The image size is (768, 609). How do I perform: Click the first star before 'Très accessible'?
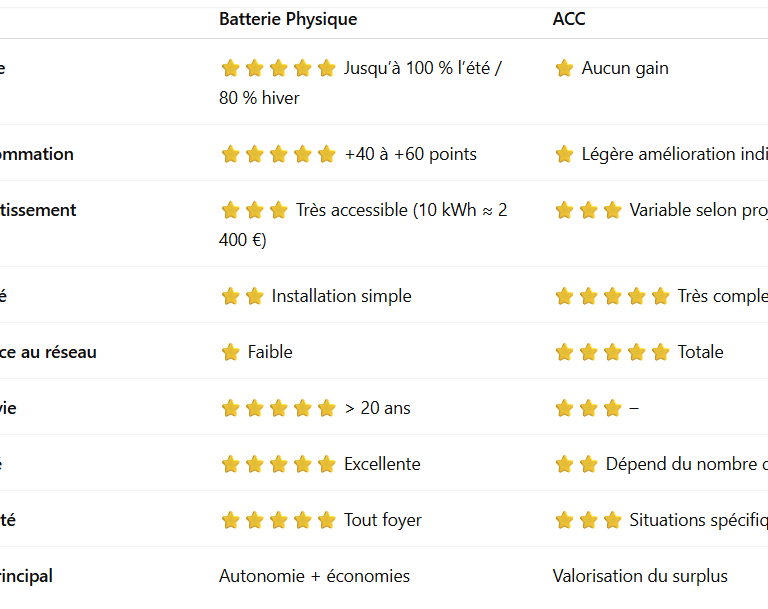[231, 211]
